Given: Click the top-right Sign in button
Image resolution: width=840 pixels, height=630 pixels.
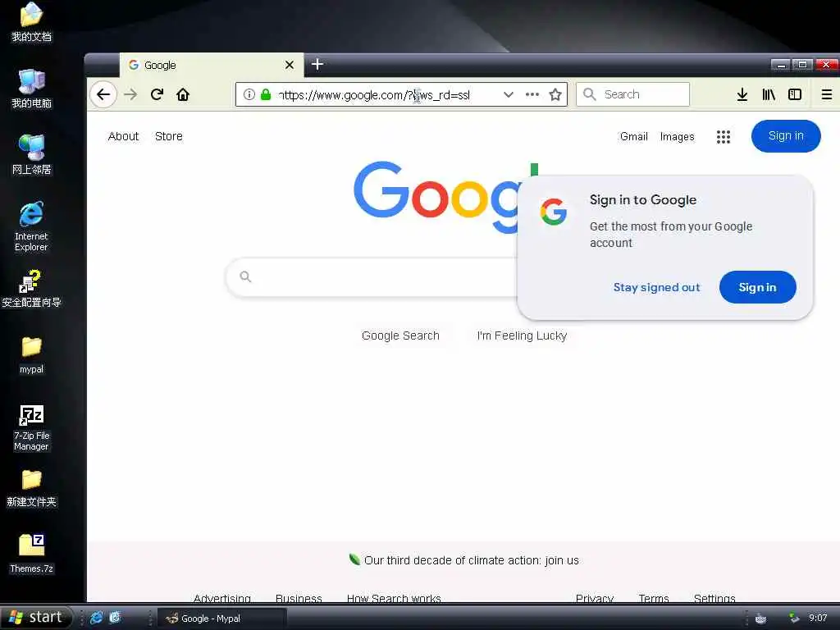Looking at the screenshot, I should (x=786, y=136).
